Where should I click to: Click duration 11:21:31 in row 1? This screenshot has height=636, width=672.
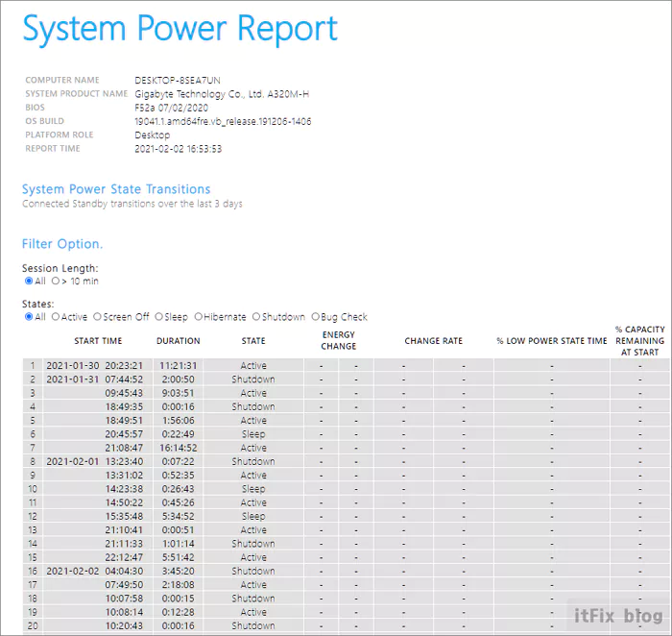pos(179,366)
